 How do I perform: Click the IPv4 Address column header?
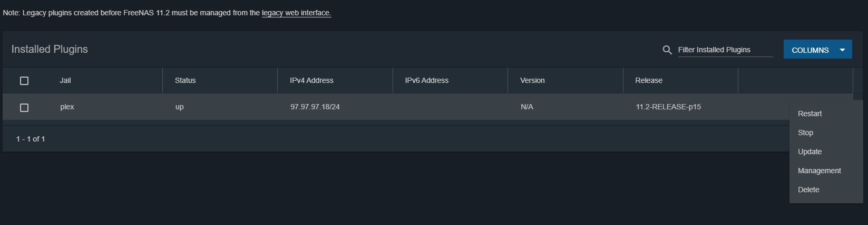coord(311,80)
